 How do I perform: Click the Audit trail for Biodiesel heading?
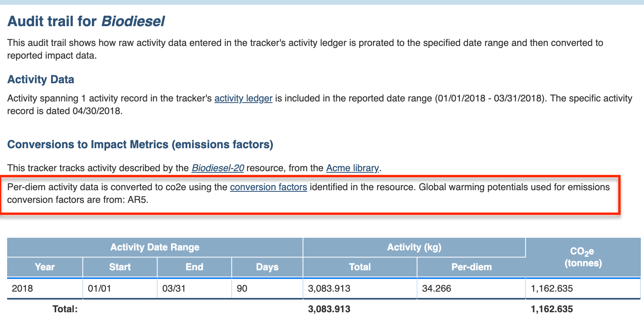(86, 21)
